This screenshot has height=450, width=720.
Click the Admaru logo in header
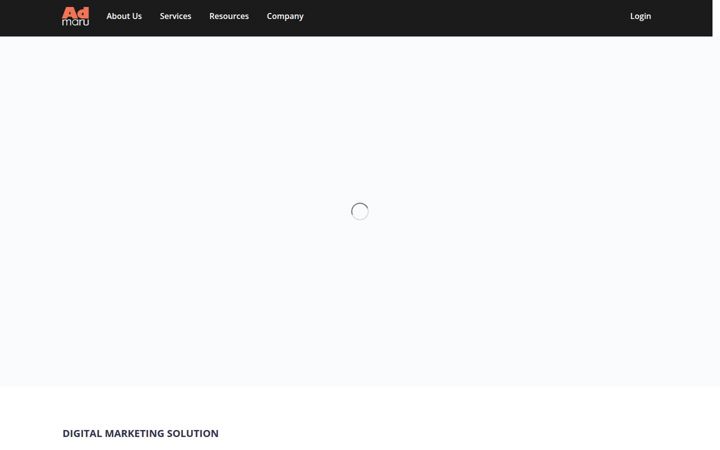point(76,16)
